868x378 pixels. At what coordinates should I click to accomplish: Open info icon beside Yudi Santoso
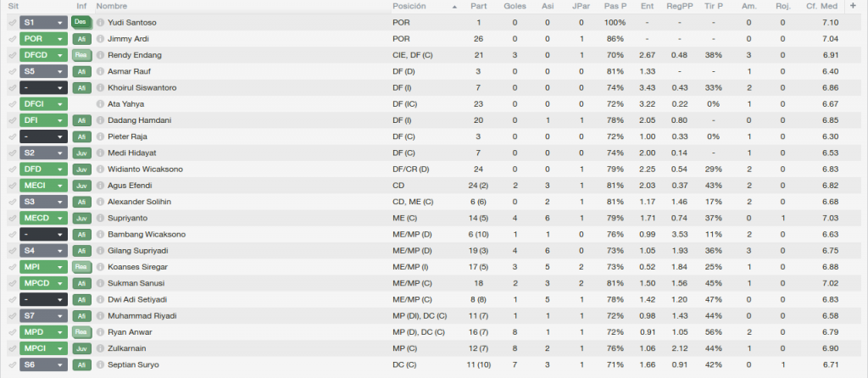click(100, 23)
